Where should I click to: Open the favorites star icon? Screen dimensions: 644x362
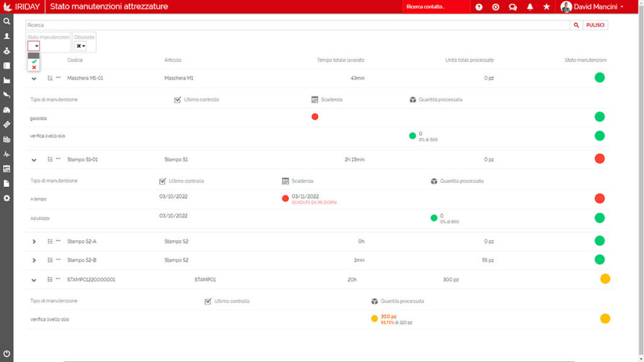click(547, 7)
